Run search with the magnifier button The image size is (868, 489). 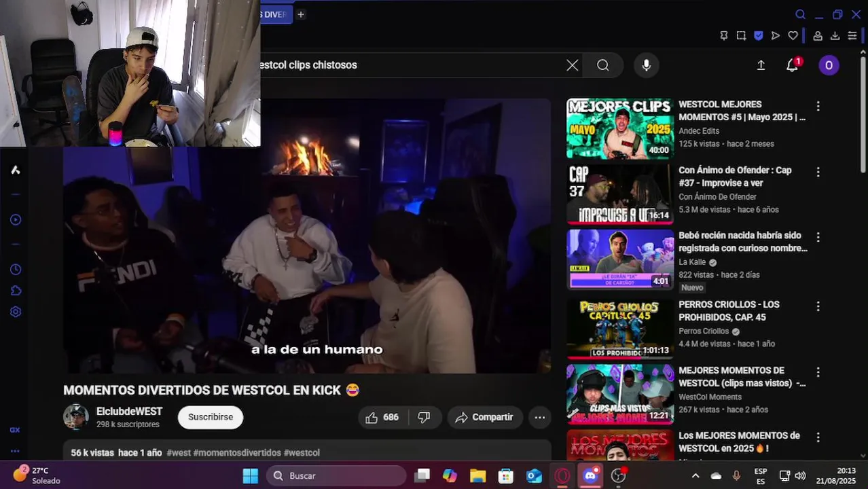point(603,65)
